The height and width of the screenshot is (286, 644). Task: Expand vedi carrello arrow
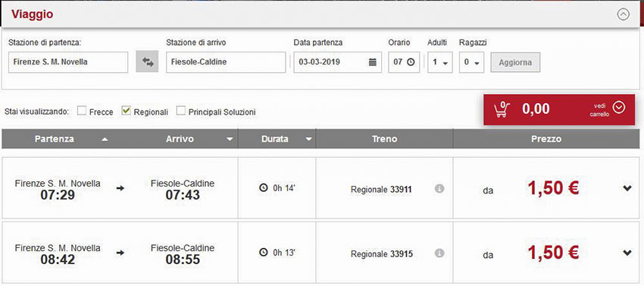tap(618, 108)
